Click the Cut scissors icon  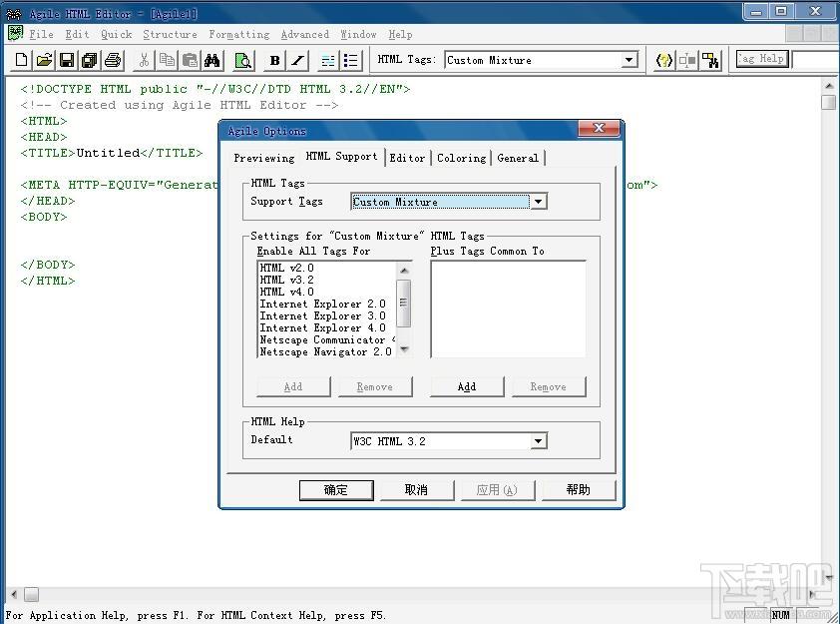coord(144,60)
